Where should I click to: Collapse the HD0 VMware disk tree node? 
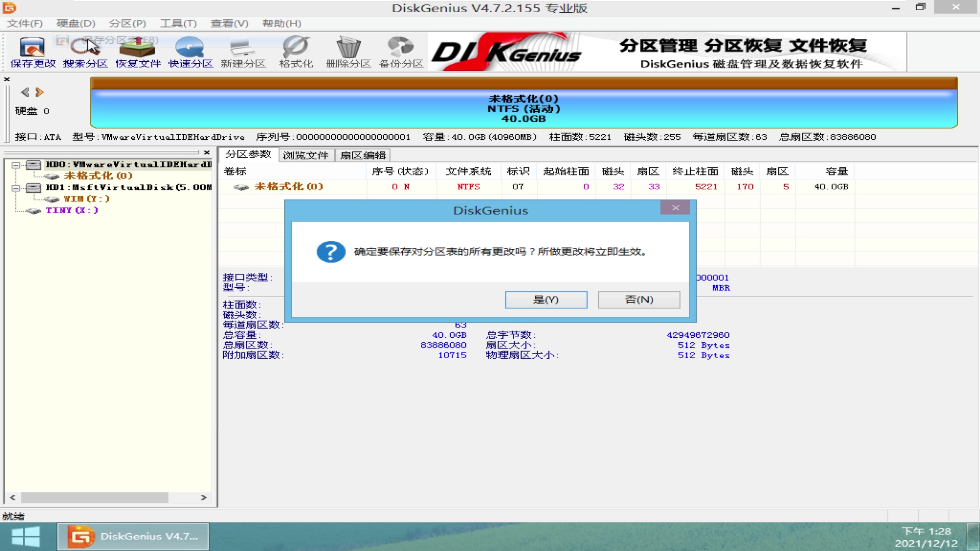pyautogui.click(x=16, y=165)
